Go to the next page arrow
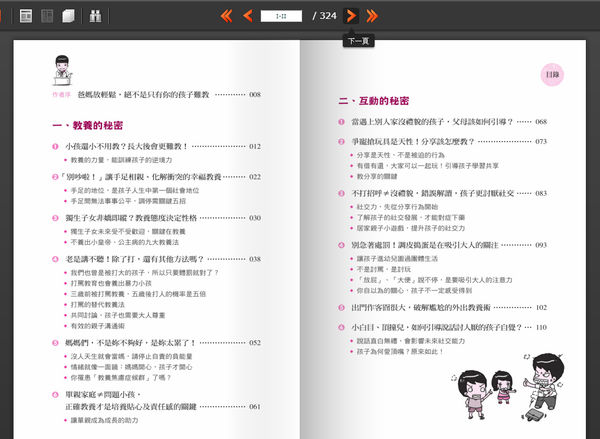Viewport: 600px width, 439px height. [x=351, y=16]
